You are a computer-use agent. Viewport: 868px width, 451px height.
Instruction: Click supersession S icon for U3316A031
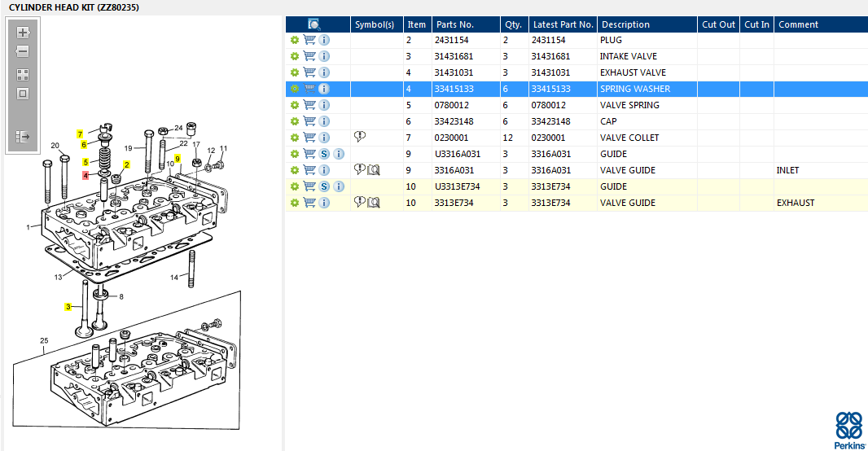click(324, 154)
